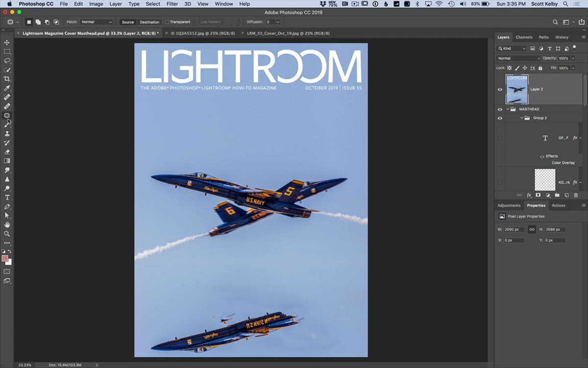The height and width of the screenshot is (368, 588).
Task: Hide Layer 2 using its eye icon
Action: coord(500,89)
